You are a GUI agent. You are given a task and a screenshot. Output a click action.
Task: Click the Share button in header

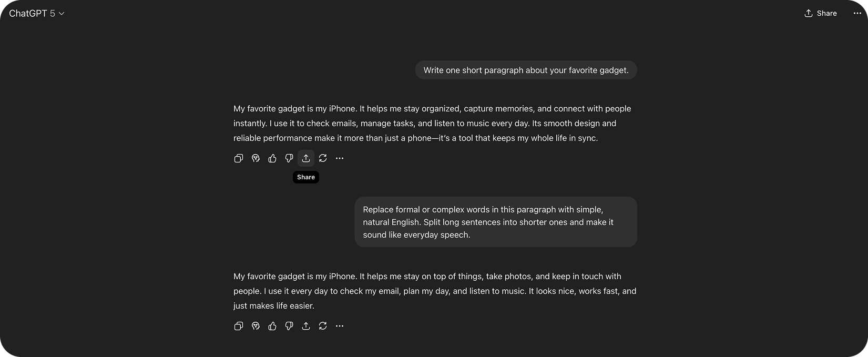coord(821,13)
